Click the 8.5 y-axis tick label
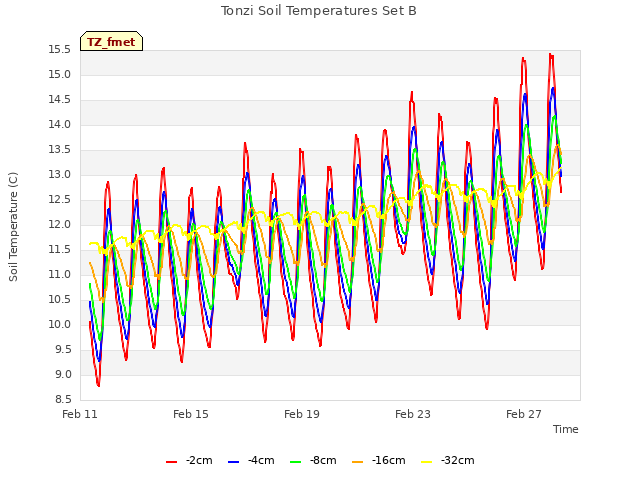Viewport: 640px width, 480px height. 62,400
